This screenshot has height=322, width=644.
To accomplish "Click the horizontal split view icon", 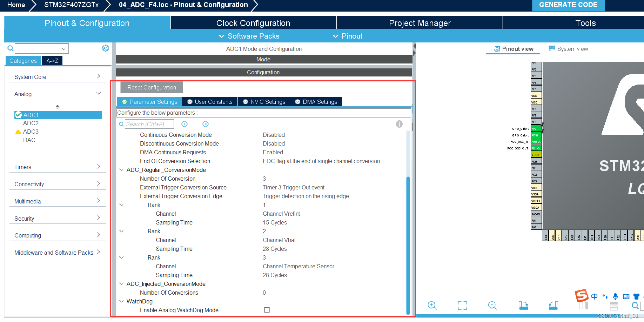I will pos(614,306).
